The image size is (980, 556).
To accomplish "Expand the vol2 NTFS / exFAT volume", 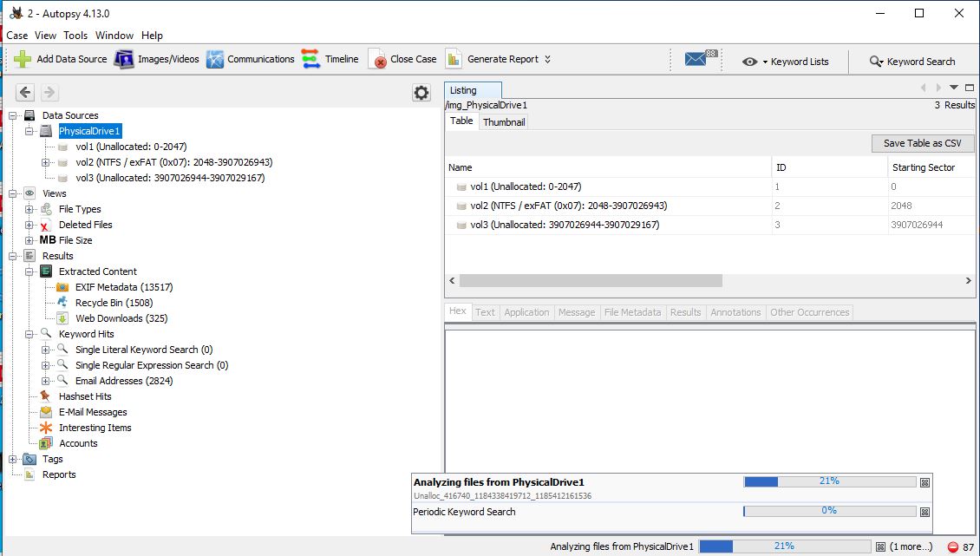I will [x=46, y=162].
